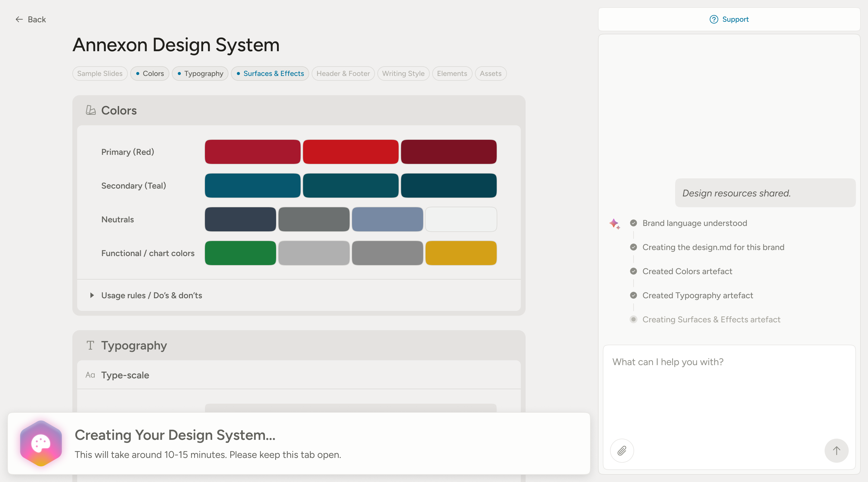This screenshot has height=482, width=868.
Task: Click the 'Annexon Design System' title
Action: 176,45
